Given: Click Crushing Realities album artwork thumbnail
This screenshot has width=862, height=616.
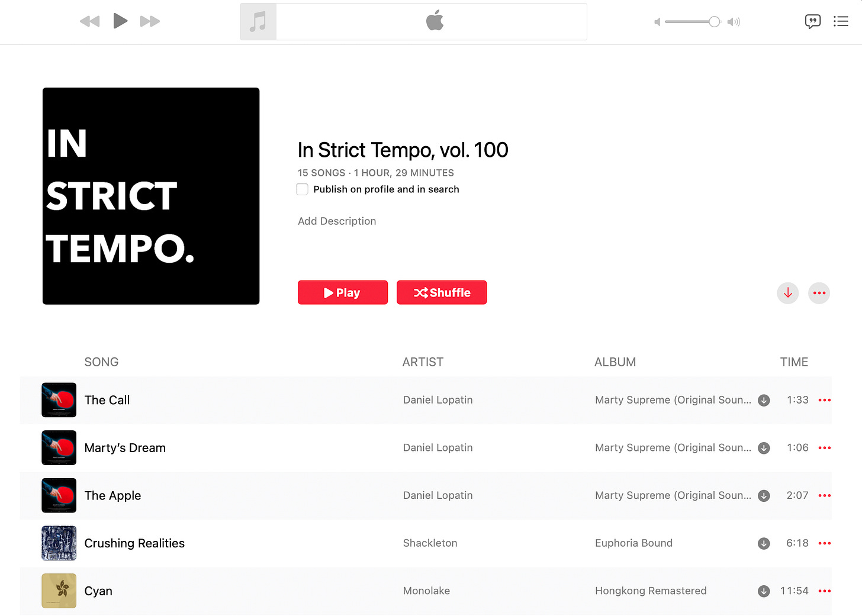Looking at the screenshot, I should coord(59,543).
